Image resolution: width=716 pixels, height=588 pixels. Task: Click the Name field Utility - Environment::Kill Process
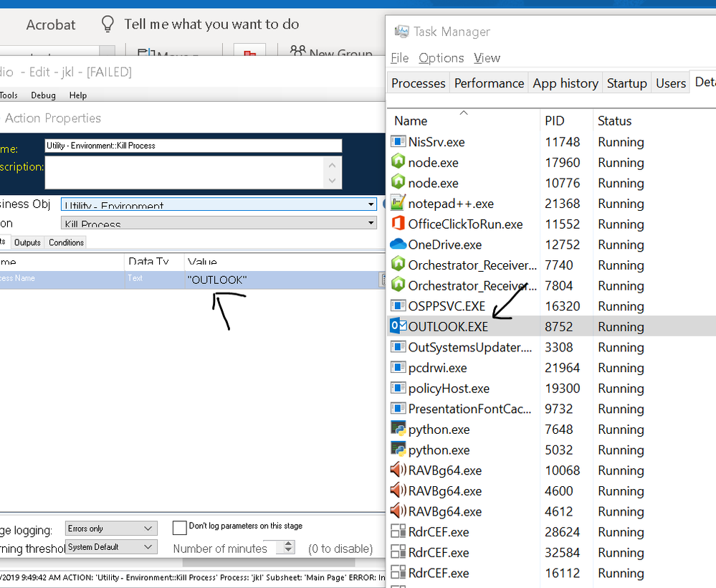(194, 146)
